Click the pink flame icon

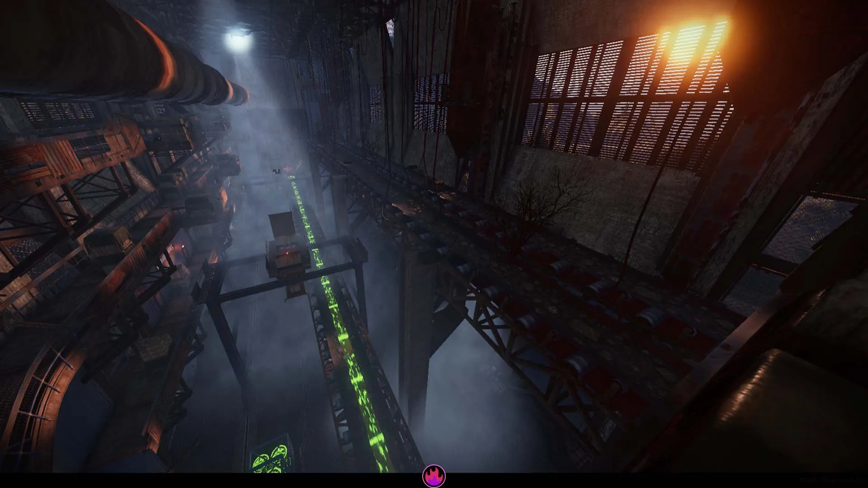click(434, 476)
